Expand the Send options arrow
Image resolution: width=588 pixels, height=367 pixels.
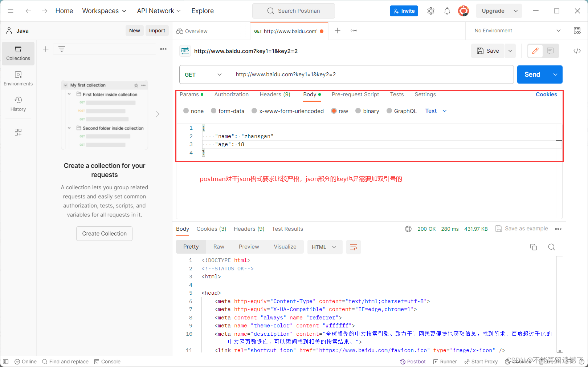click(555, 74)
